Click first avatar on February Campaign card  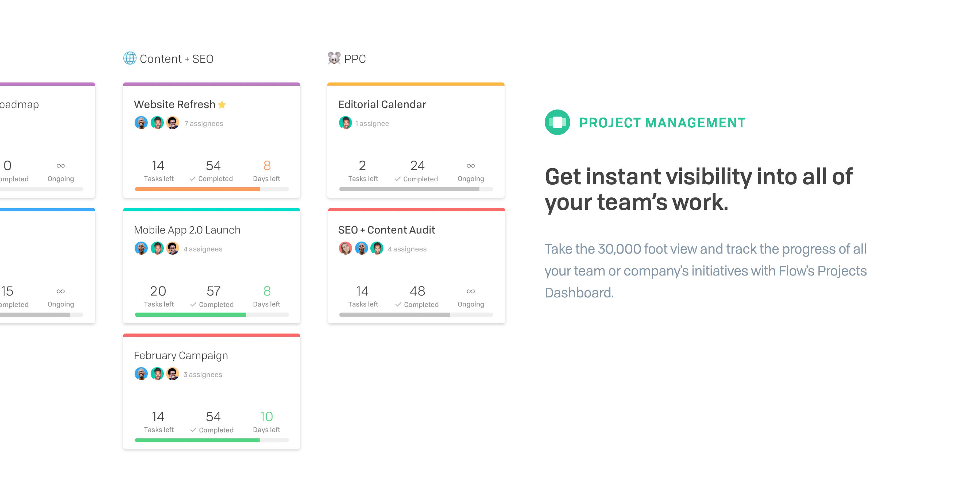[x=141, y=374]
